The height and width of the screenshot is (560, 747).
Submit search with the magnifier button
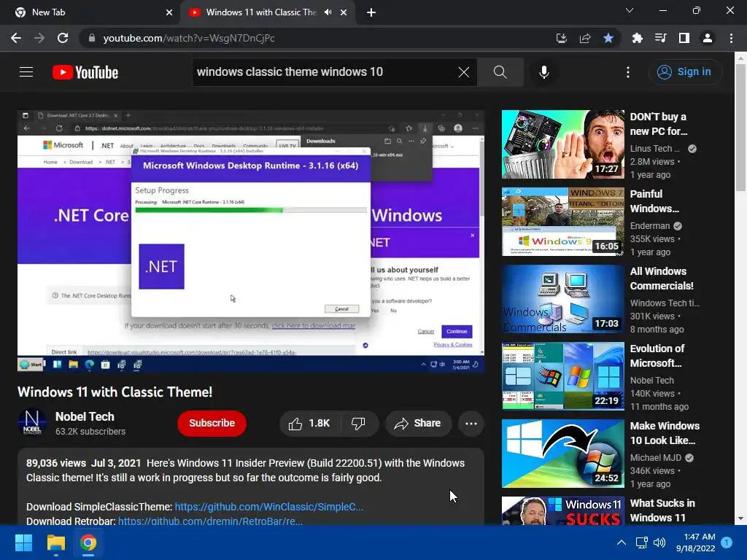pyautogui.click(x=500, y=72)
